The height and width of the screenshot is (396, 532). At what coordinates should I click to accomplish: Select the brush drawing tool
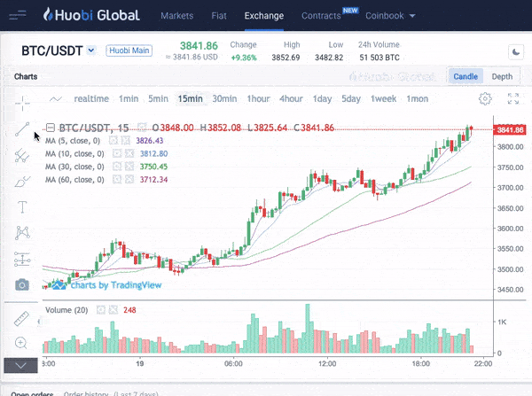(x=22, y=182)
